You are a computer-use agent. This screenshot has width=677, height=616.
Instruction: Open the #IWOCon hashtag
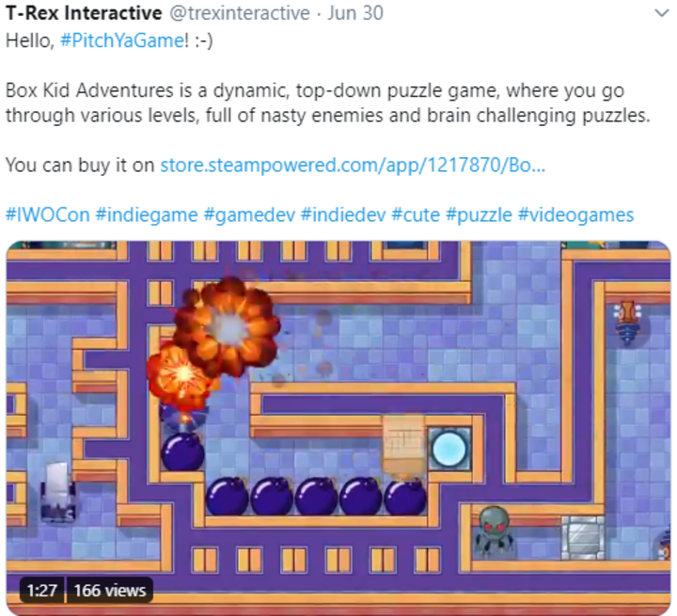pyautogui.click(x=48, y=214)
